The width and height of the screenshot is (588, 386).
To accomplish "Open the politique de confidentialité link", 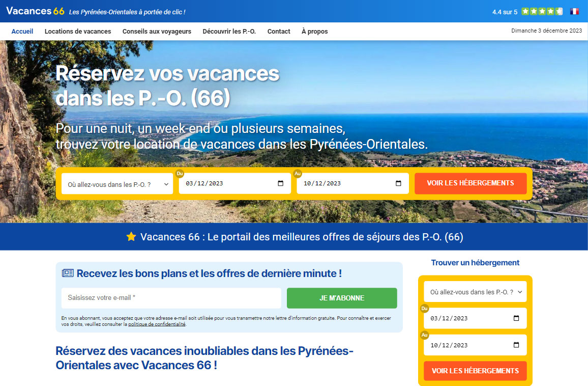I will [157, 324].
